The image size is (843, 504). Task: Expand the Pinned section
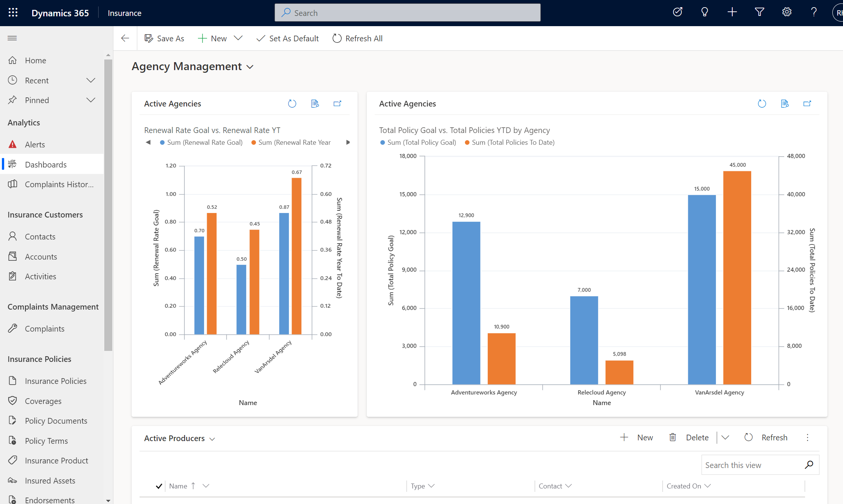point(91,100)
